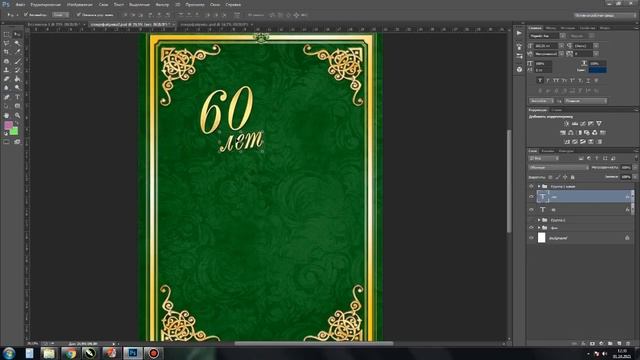Open the auto-select Слой dropdown
This screenshot has width=640, height=360.
60,15
